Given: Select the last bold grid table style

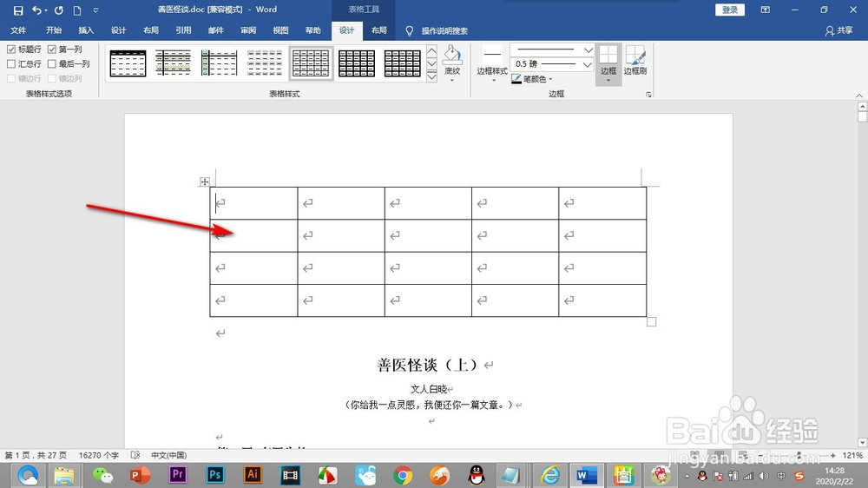Looking at the screenshot, I should point(403,63).
